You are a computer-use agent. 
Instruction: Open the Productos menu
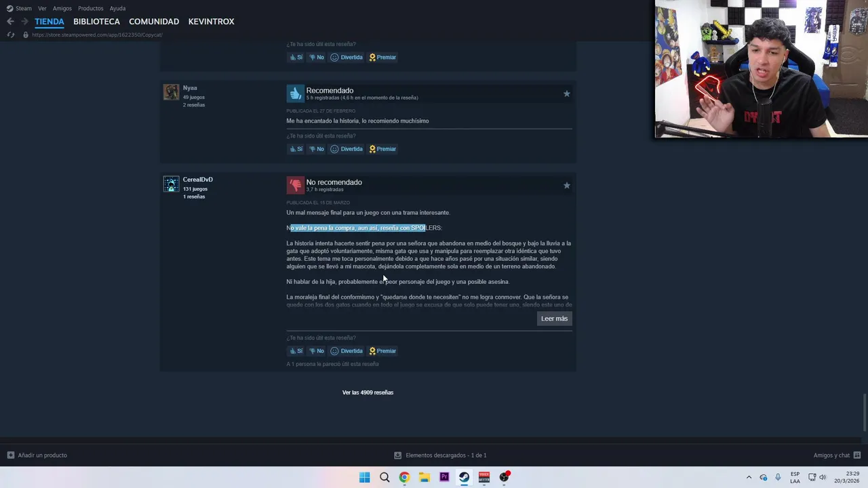pyautogui.click(x=91, y=8)
